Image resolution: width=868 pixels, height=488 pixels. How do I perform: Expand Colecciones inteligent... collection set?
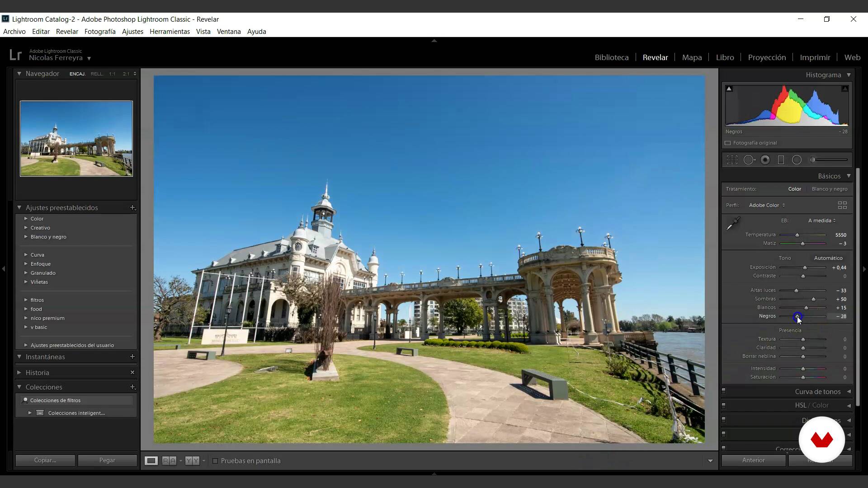[30, 413]
